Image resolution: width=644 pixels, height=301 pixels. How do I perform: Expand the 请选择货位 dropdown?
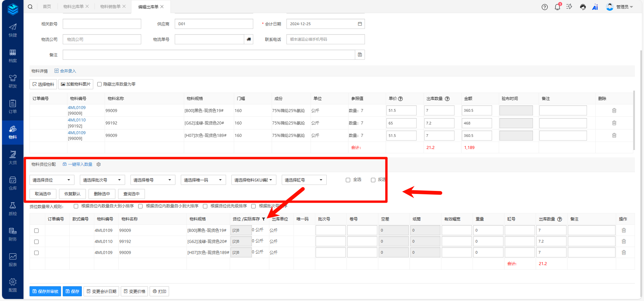tap(52, 180)
